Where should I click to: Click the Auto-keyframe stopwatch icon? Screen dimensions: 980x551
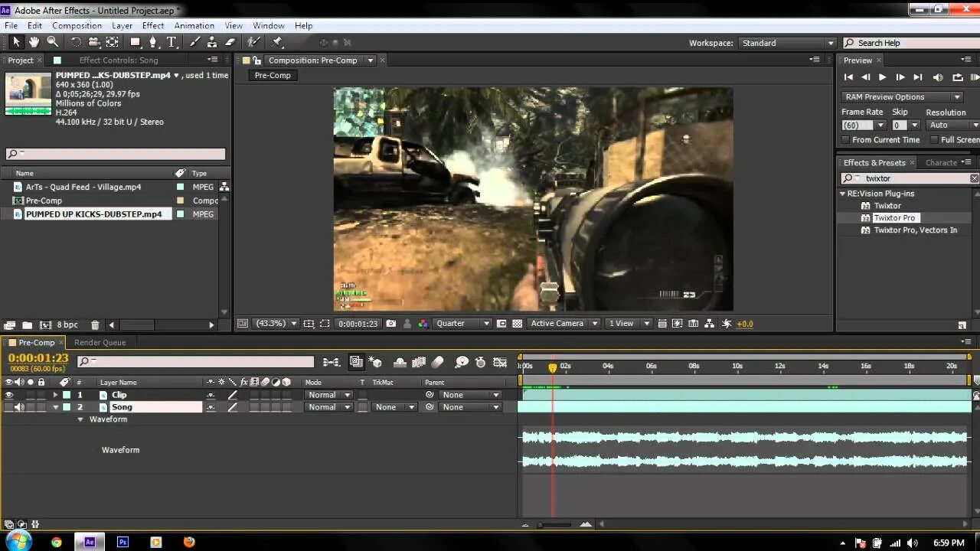pyautogui.click(x=480, y=362)
